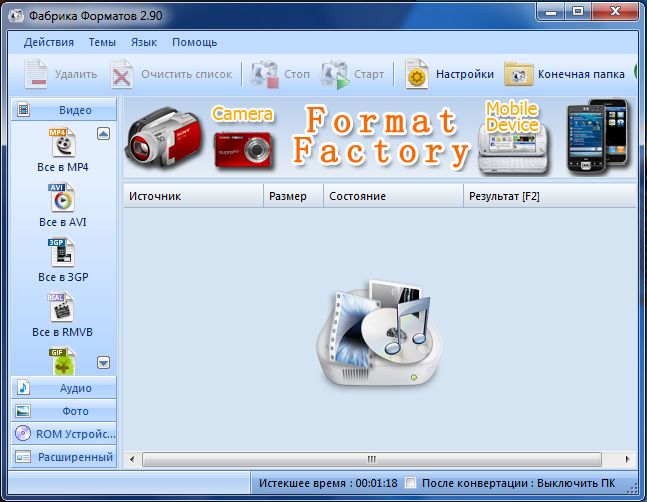The height and width of the screenshot is (502, 647).
Task: Open the Конечная папка folder icon
Action: coord(519,74)
